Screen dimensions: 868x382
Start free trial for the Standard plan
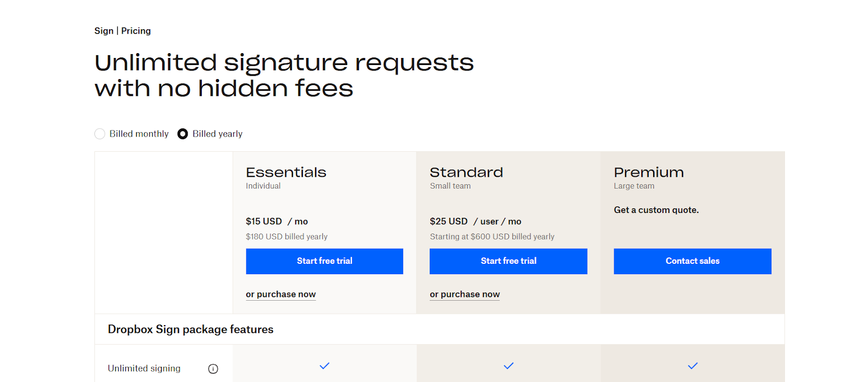[x=508, y=261]
